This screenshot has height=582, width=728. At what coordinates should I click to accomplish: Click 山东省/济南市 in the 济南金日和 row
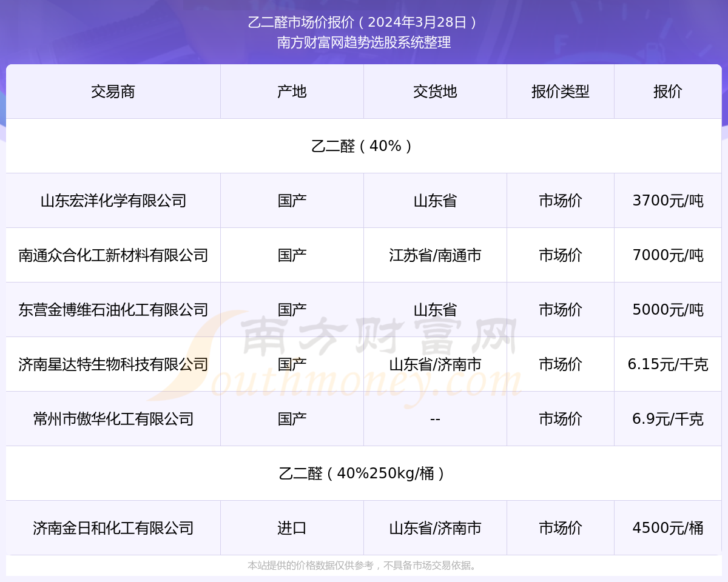tap(435, 528)
